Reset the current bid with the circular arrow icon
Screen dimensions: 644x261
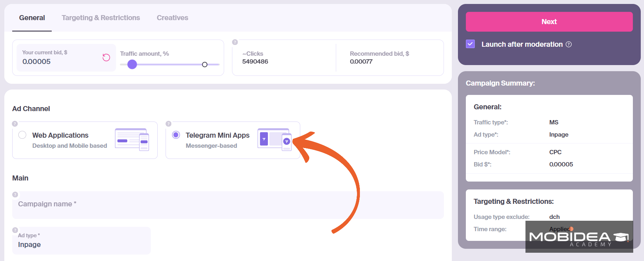(x=106, y=58)
